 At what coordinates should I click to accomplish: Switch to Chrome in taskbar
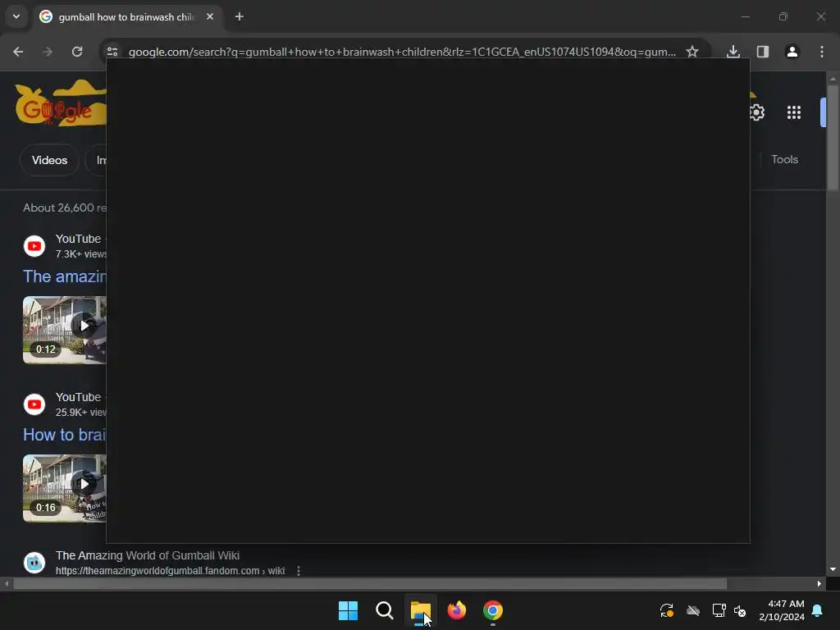[493, 610]
